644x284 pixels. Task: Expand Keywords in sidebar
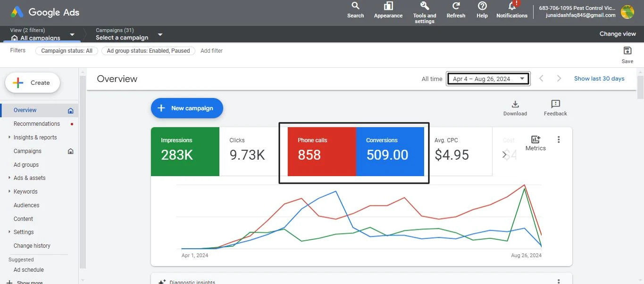9,192
